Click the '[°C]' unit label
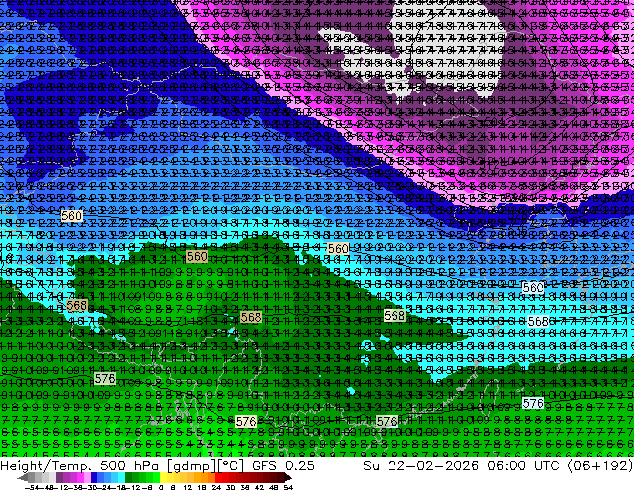Image resolution: width=634 pixels, height=490 pixels. pos(230,466)
